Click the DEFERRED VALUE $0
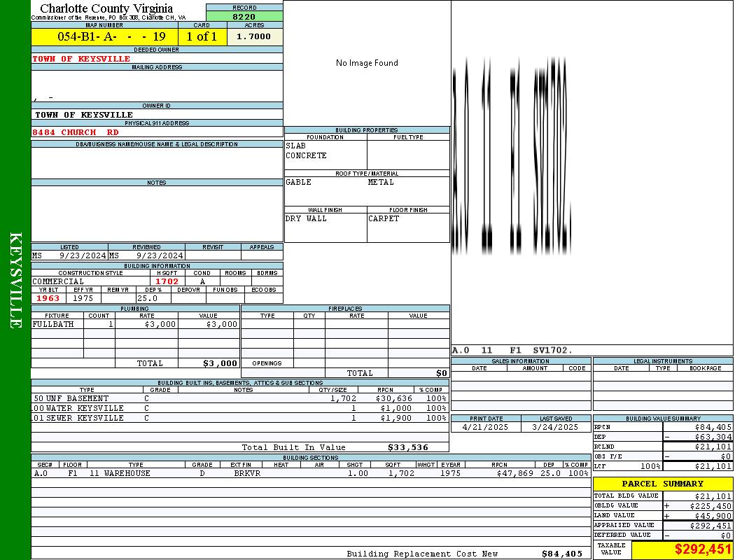 point(726,535)
